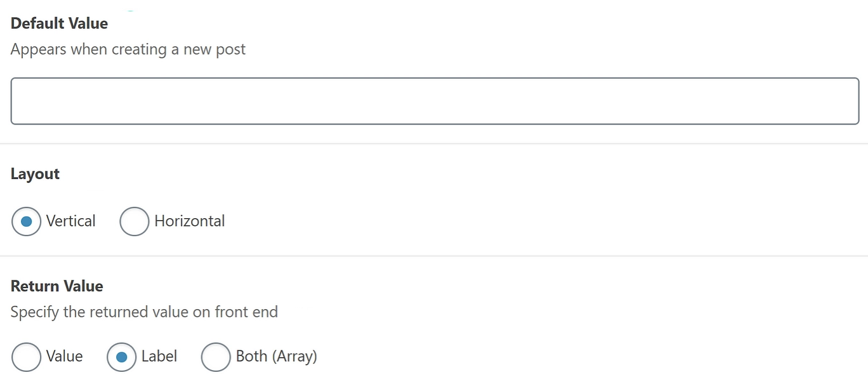Click the "Default Value" field heading

tap(60, 23)
